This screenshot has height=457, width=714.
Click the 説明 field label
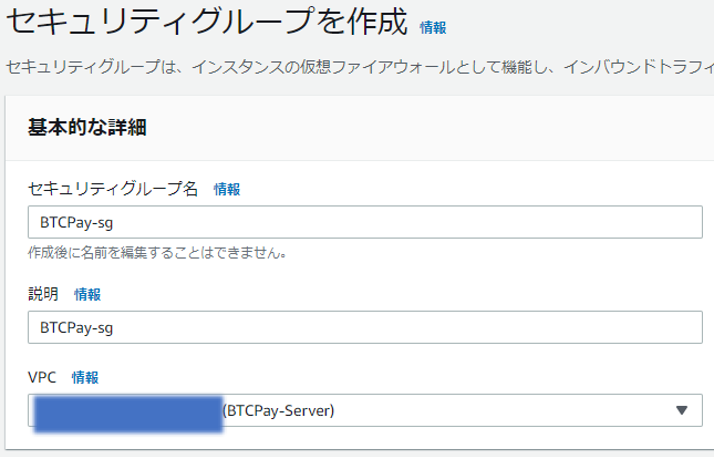(x=43, y=294)
